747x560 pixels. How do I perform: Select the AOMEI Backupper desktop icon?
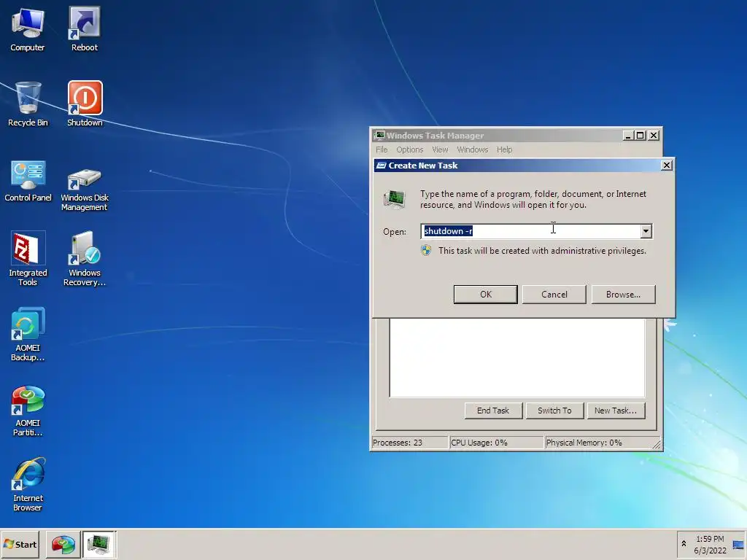(28, 334)
